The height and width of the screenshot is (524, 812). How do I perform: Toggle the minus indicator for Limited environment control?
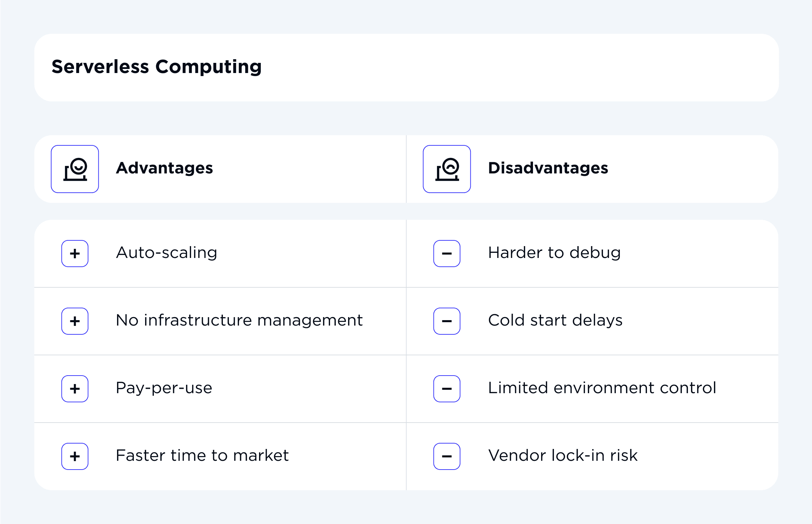tap(447, 388)
